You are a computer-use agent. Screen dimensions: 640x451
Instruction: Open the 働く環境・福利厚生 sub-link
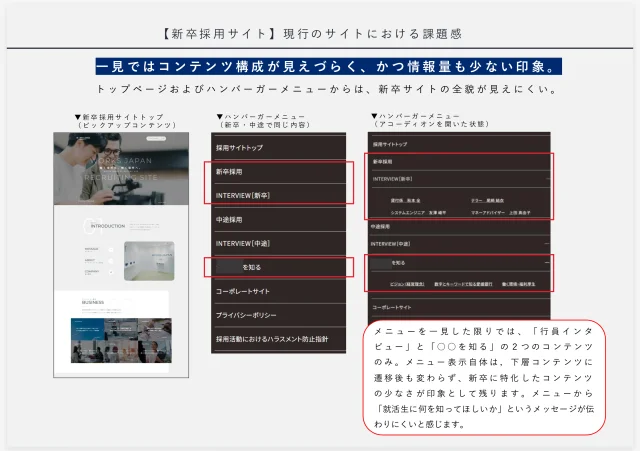[x=518, y=284]
